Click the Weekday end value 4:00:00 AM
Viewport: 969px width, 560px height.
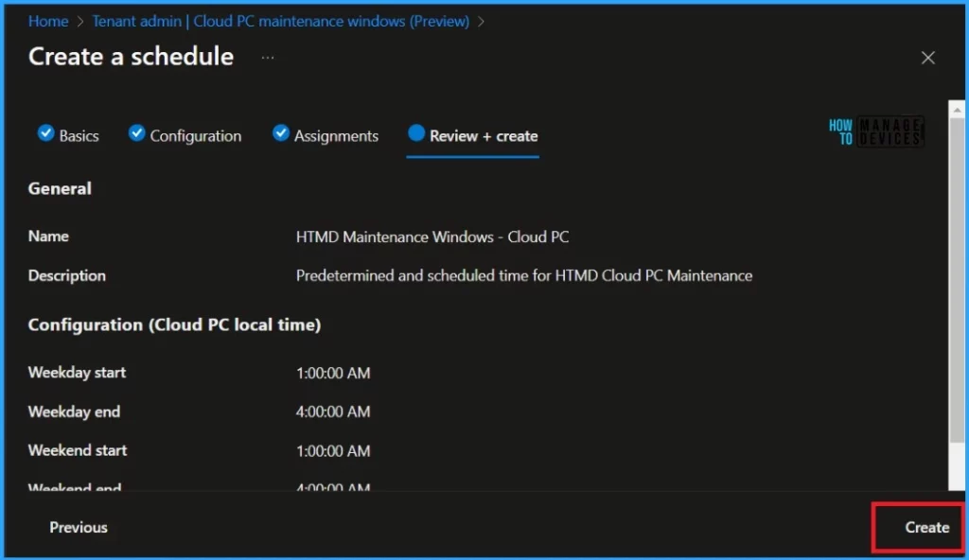(x=333, y=411)
